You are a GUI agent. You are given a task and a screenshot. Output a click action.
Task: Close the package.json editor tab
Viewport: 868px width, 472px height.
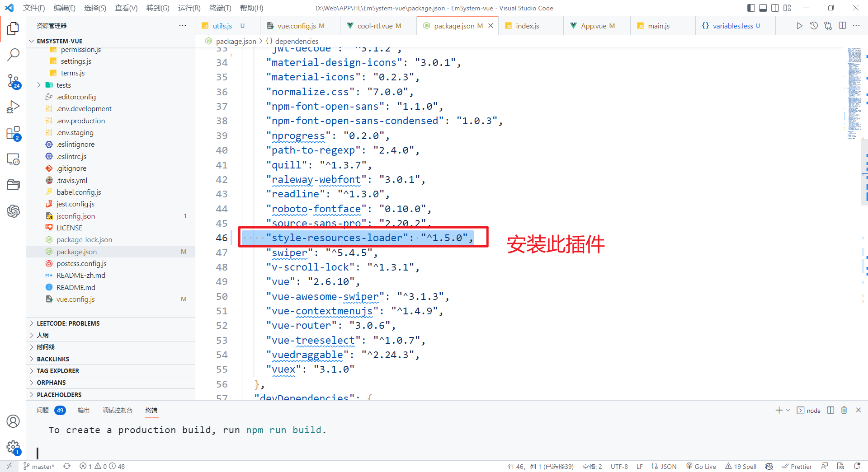pos(491,26)
